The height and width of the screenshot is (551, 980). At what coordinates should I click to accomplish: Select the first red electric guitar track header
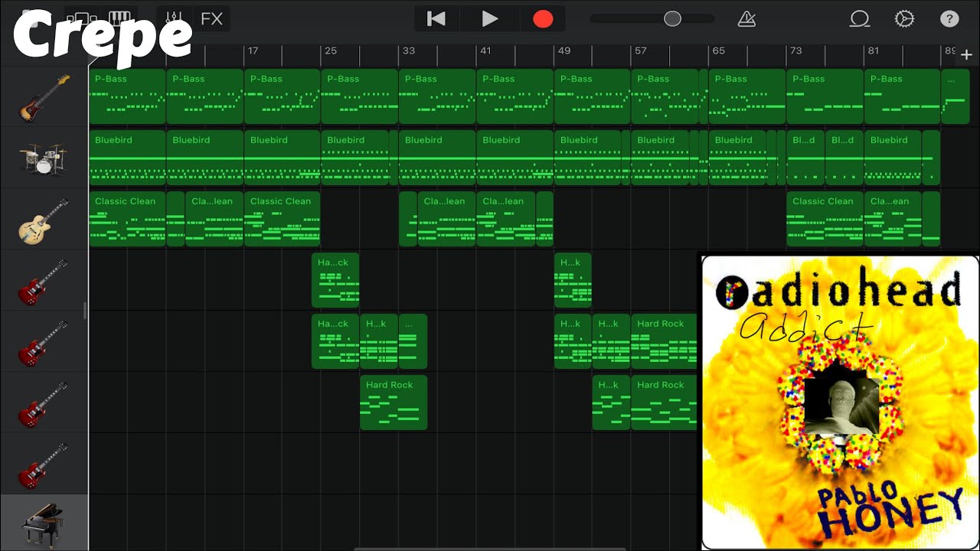pyautogui.click(x=44, y=280)
